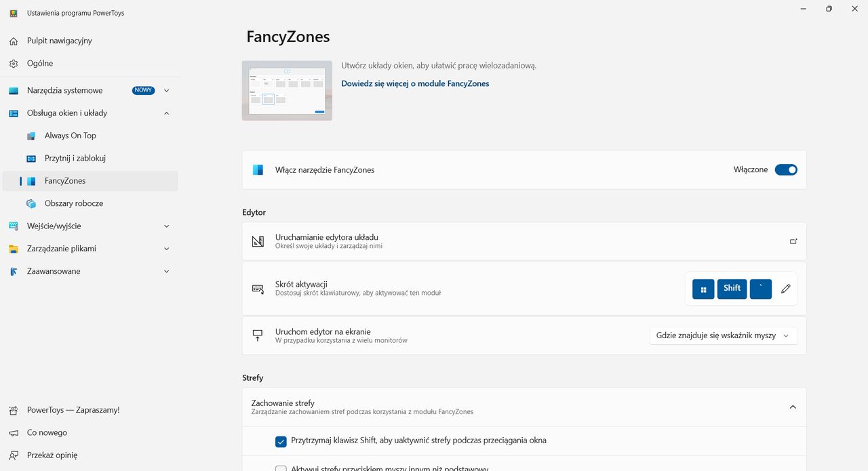Select Pulpit nawigacyjny menu item
The width and height of the screenshot is (868, 471).
[90, 41]
